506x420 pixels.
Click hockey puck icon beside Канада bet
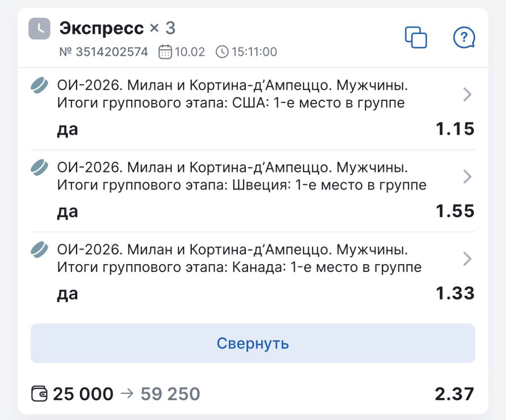(39, 250)
